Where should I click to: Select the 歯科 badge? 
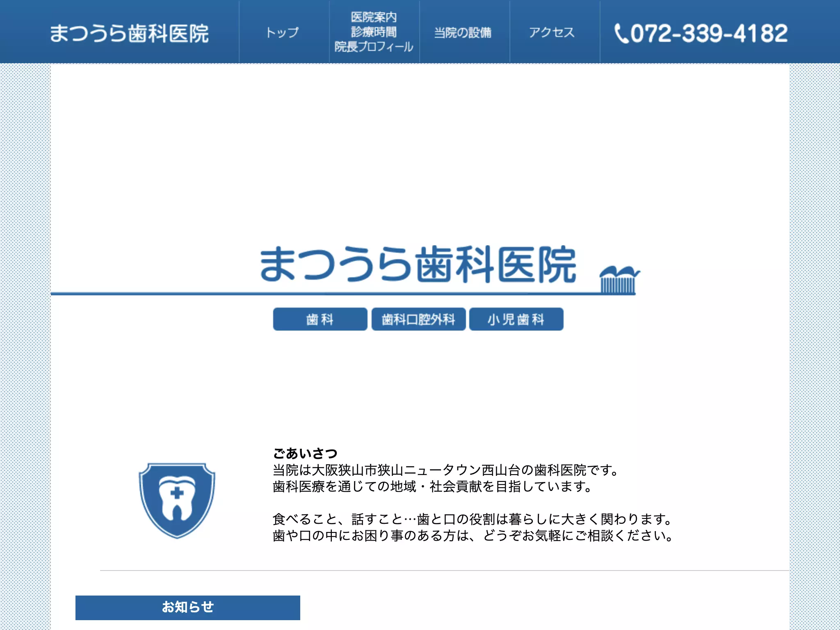tap(320, 319)
